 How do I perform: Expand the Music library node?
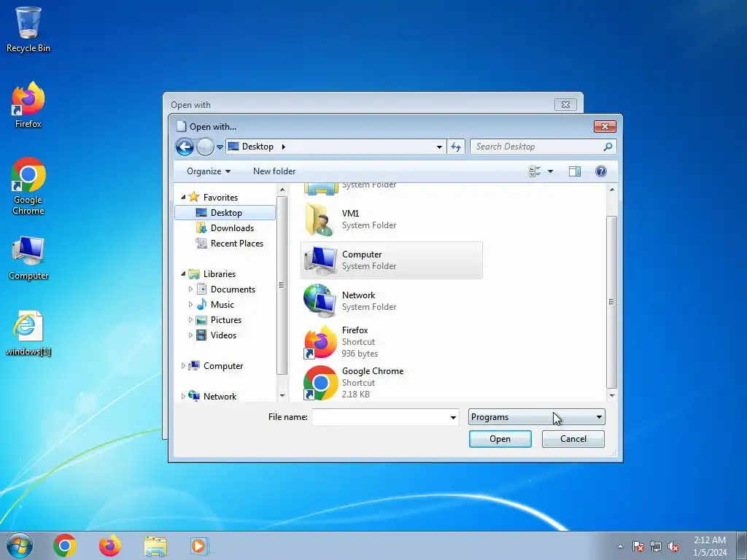pyautogui.click(x=190, y=305)
